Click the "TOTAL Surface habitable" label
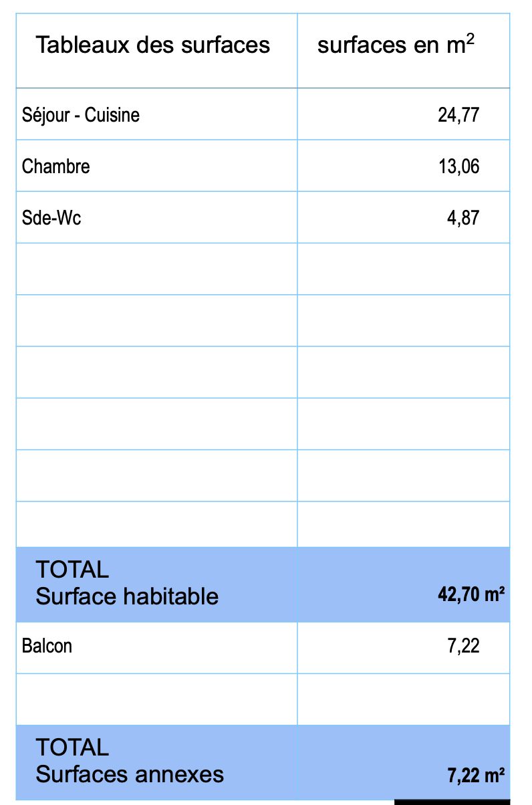The width and height of the screenshot is (532, 805). point(127,583)
